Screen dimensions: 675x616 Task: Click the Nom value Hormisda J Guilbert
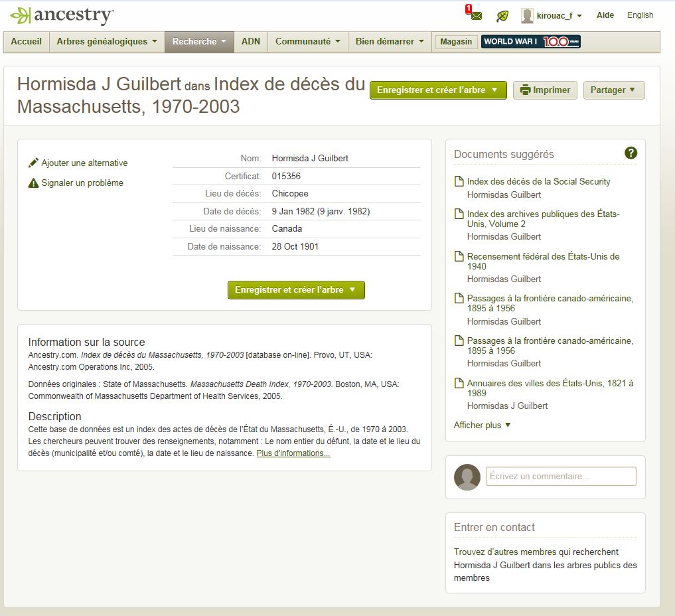click(x=310, y=159)
